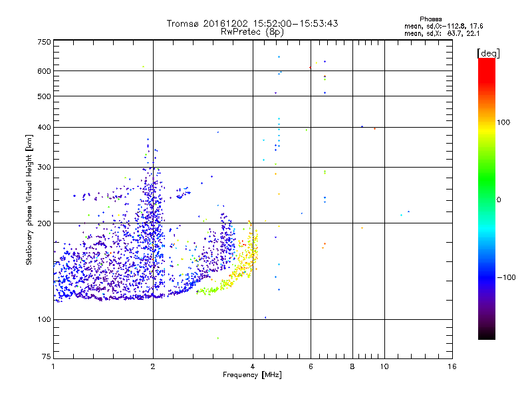Viewport: 532px width, 399px height.
Task: Click the y-axis tick label '200'
Action: tap(44, 223)
